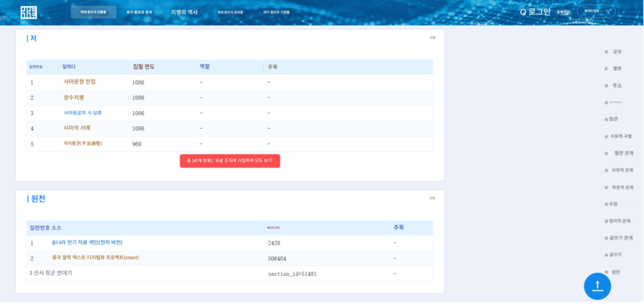644x308 pixels.
Task: Click the 저 section heading
Action: coord(32,39)
